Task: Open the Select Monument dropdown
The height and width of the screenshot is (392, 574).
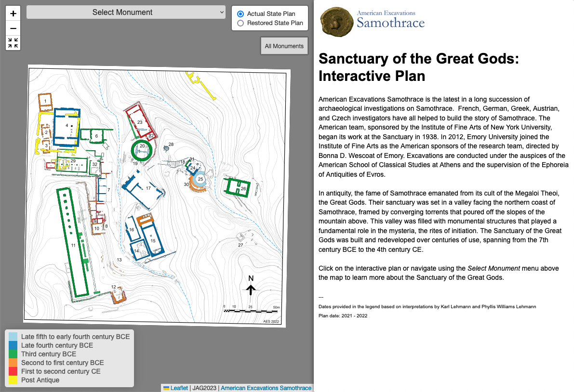Action: tap(126, 13)
